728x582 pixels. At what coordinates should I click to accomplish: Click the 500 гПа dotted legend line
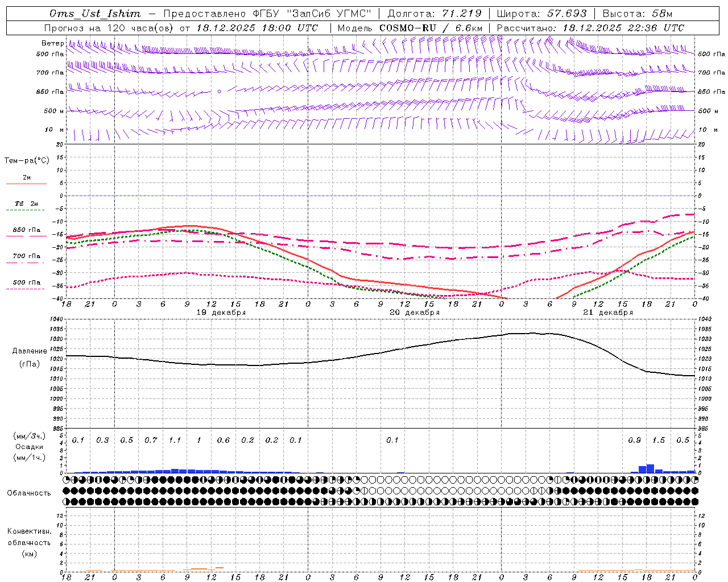click(26, 289)
